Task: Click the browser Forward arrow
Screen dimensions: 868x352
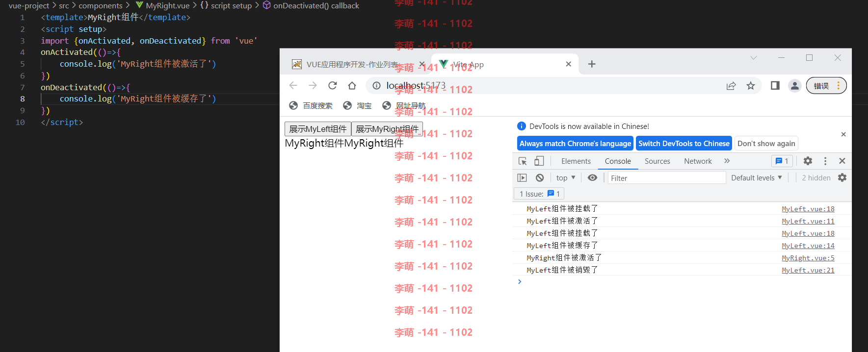Action: tap(313, 85)
